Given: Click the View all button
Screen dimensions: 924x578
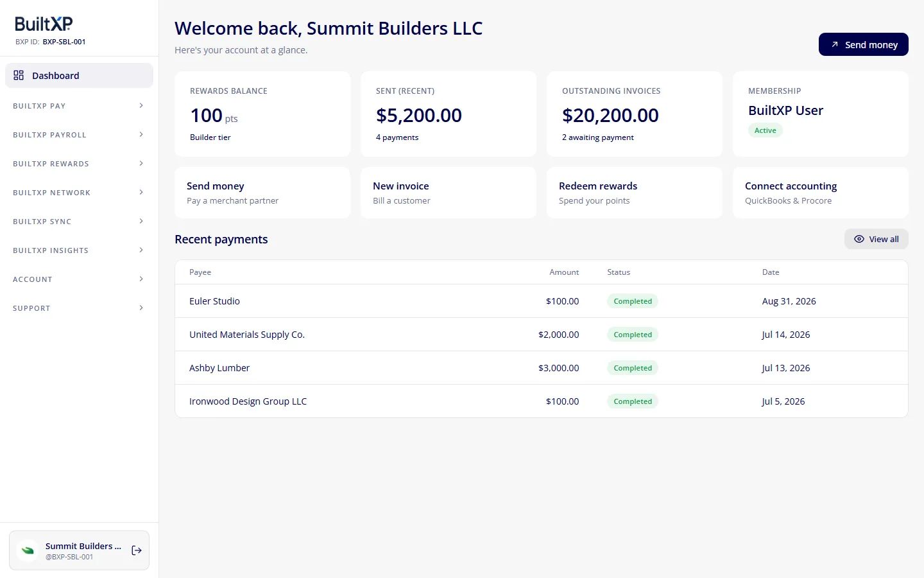Looking at the screenshot, I should (x=876, y=239).
